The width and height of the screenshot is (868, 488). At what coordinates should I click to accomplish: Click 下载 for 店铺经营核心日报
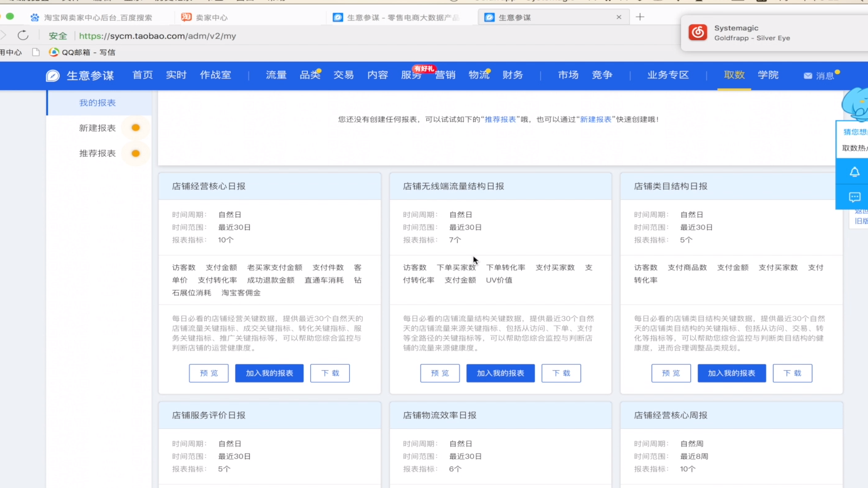tap(330, 373)
